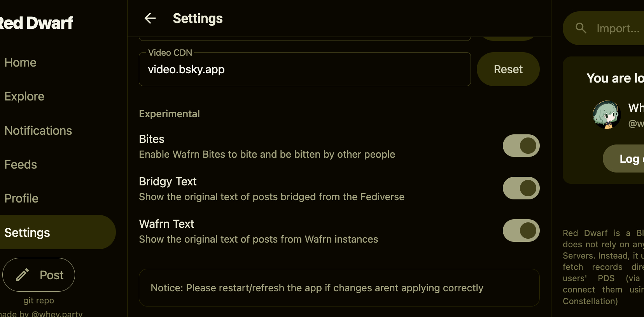Click the Post button
Viewport: 644px width, 317px height.
click(x=39, y=275)
